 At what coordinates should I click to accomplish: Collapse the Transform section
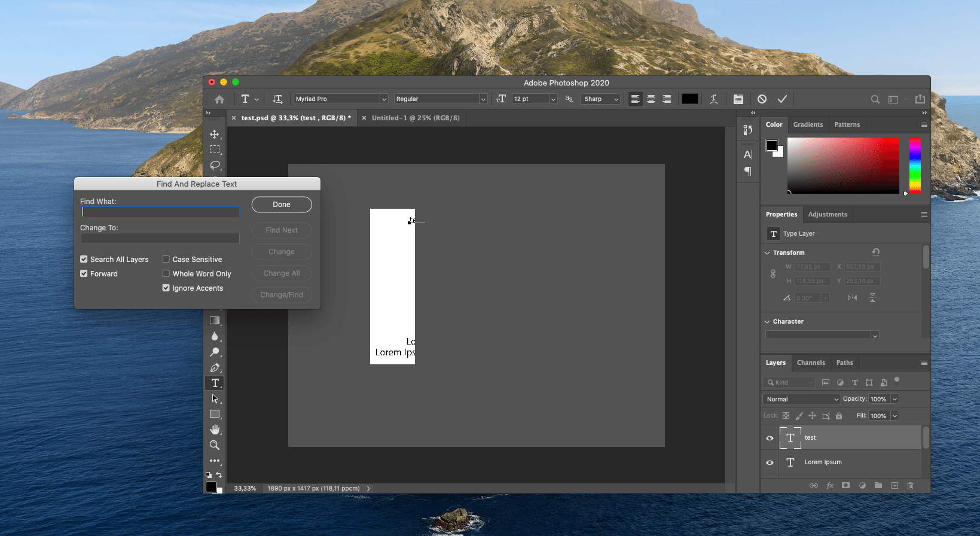coord(767,253)
